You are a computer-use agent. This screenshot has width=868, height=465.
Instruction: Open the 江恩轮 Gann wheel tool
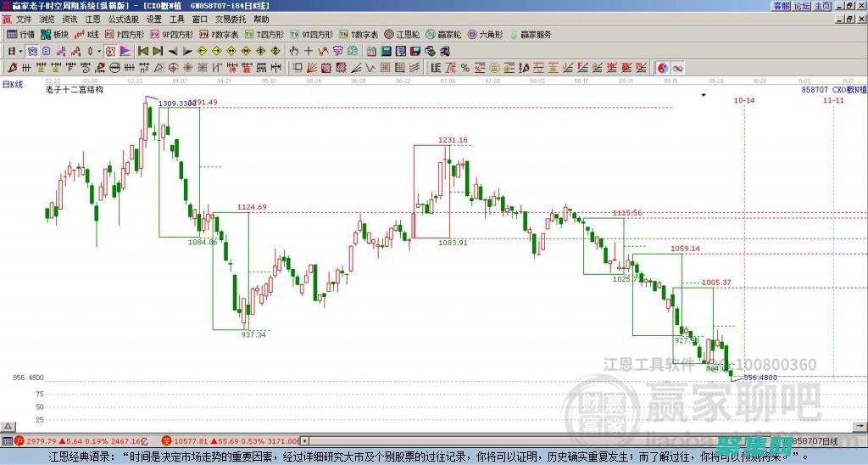point(405,35)
